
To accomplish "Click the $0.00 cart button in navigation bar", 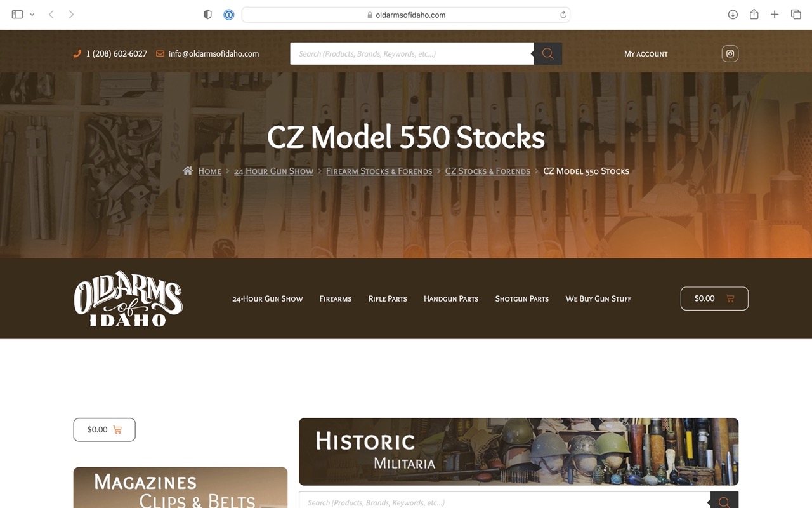I will coord(714,298).
